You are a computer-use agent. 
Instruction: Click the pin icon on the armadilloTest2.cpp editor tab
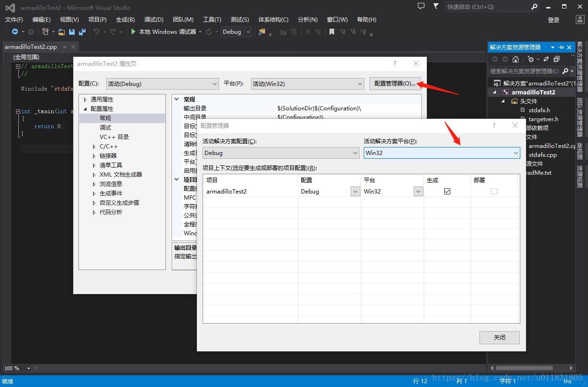pos(65,47)
